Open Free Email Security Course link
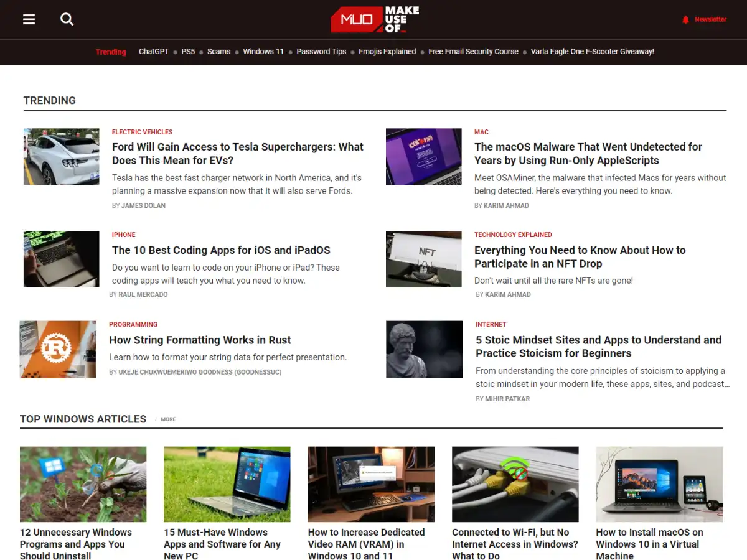 [x=473, y=52]
